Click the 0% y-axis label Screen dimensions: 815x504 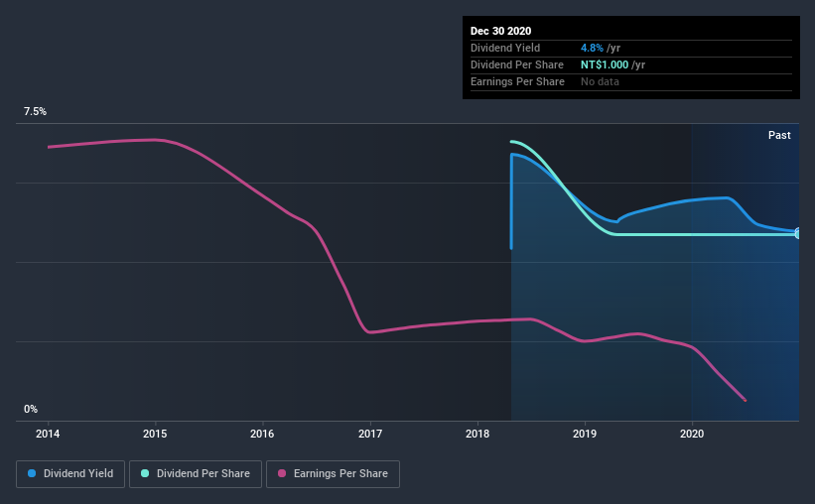point(31,410)
